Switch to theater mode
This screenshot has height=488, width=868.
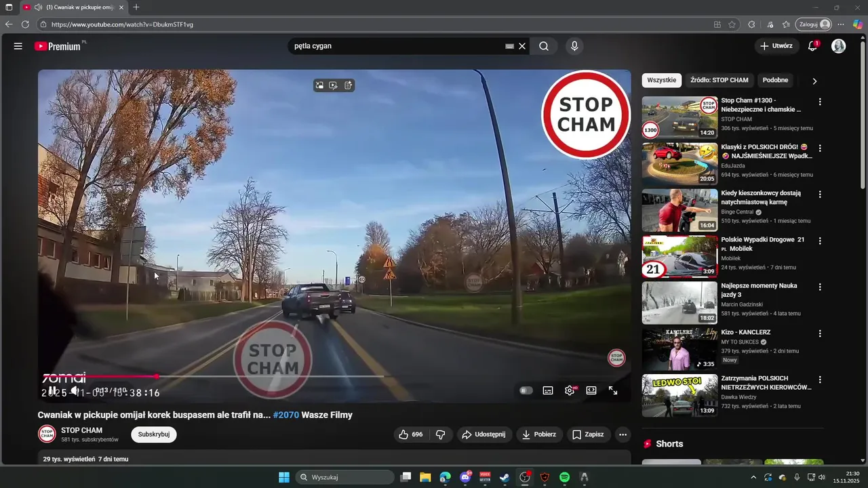click(591, 390)
